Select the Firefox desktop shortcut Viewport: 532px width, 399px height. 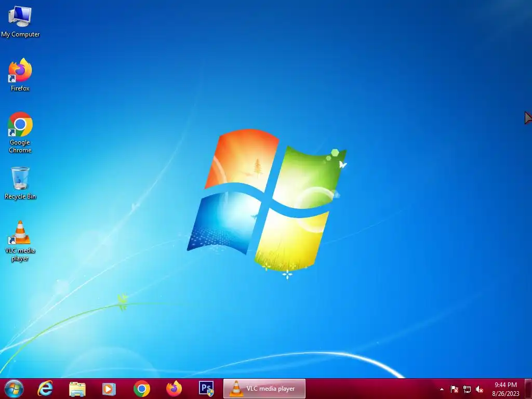coord(20,75)
